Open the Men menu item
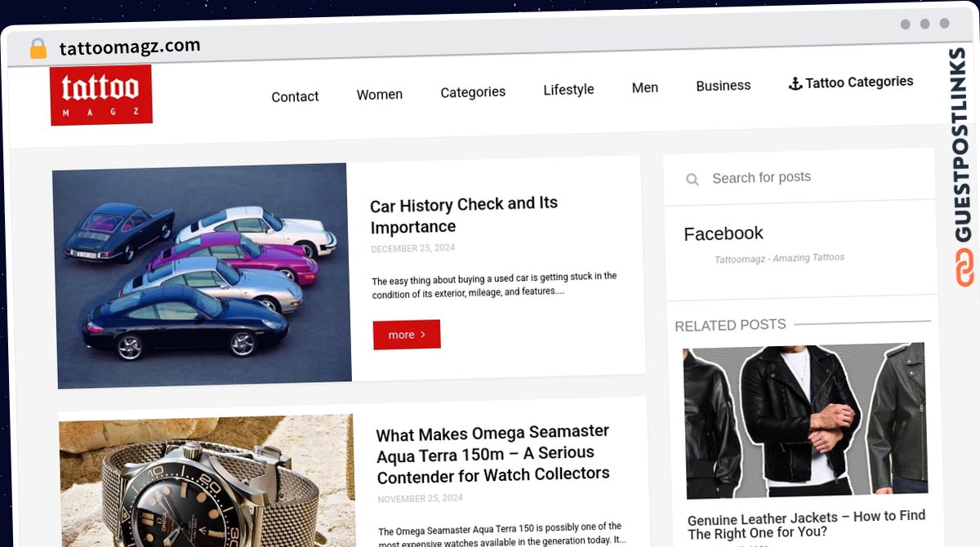980x547 pixels. tap(645, 87)
